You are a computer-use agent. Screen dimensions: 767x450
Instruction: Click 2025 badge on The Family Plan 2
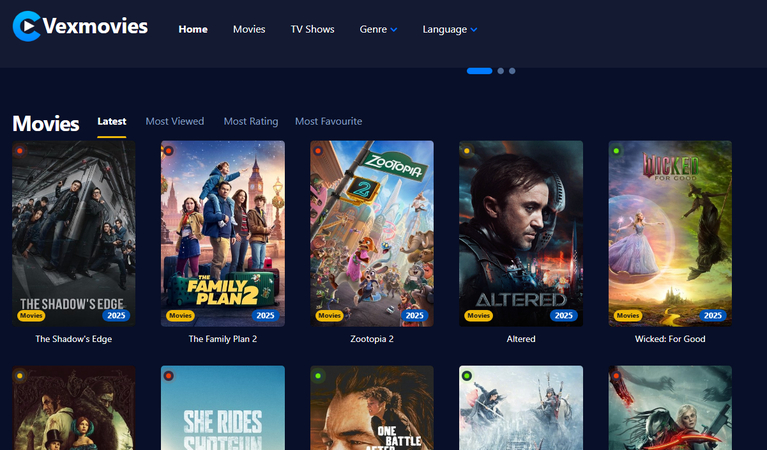[x=266, y=315]
